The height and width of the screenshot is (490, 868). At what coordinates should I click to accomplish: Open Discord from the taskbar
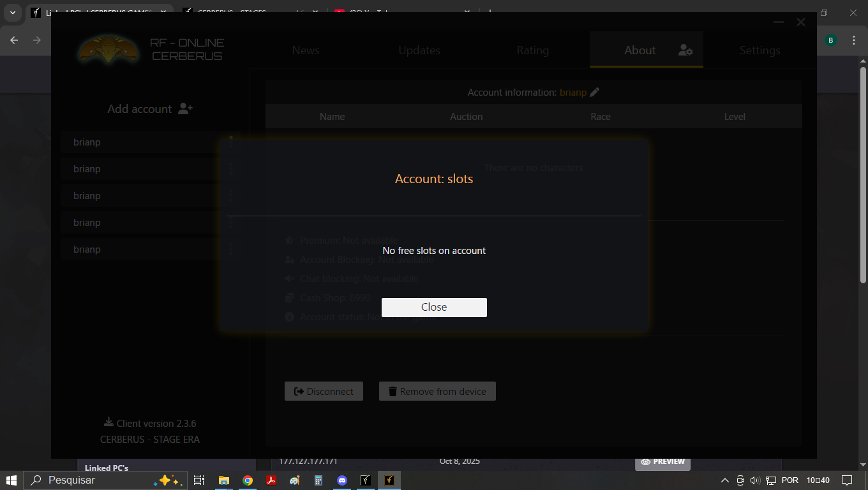tap(342, 480)
